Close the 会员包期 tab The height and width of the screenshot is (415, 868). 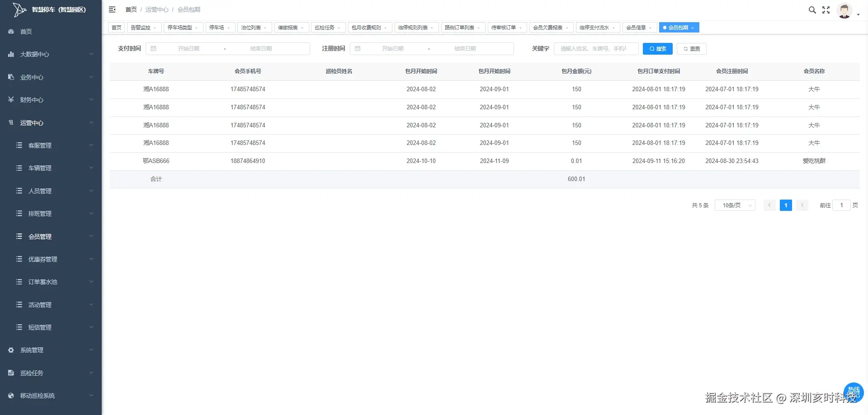point(692,28)
